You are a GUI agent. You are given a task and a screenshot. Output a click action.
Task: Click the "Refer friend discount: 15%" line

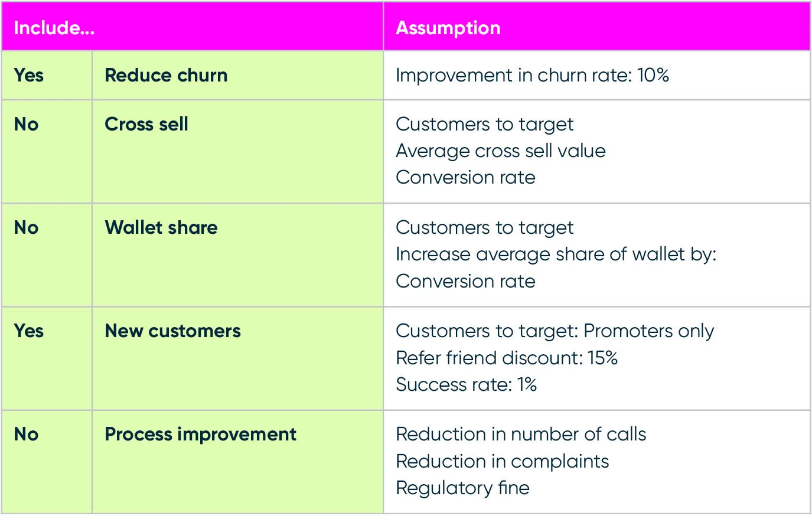(x=506, y=358)
